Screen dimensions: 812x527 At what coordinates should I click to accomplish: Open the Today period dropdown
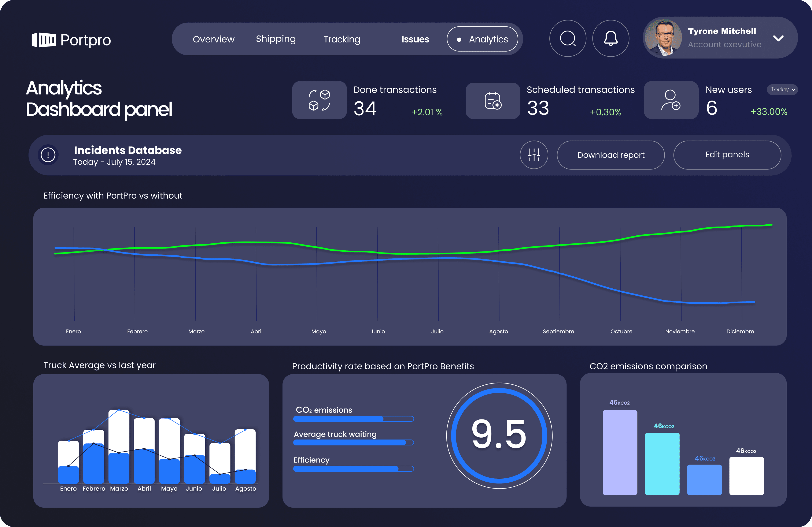click(782, 89)
